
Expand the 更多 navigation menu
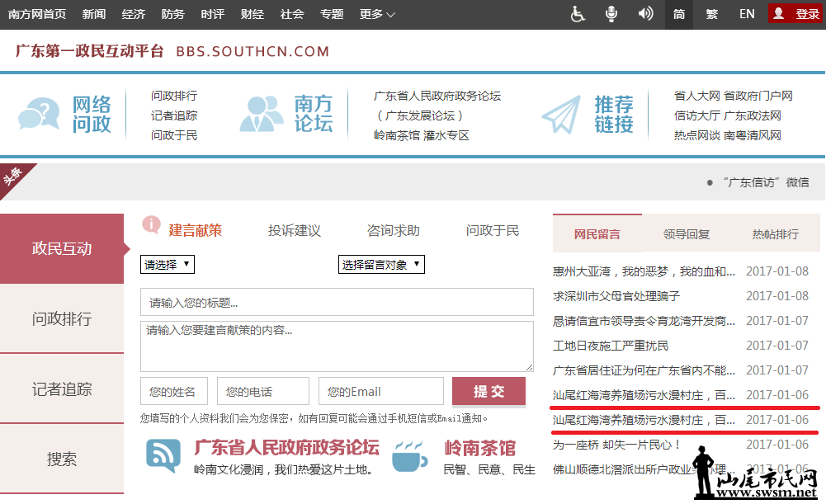coord(377,14)
